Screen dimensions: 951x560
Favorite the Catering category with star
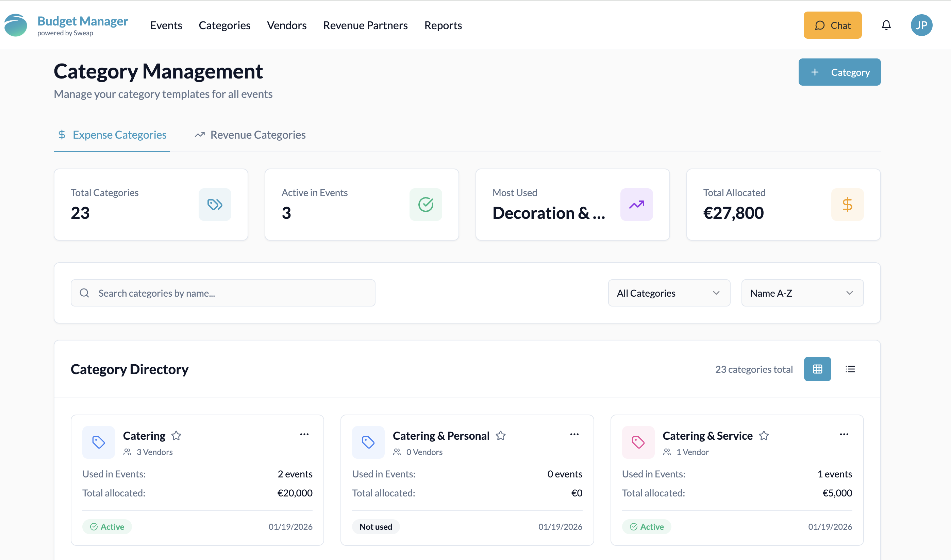176,436
